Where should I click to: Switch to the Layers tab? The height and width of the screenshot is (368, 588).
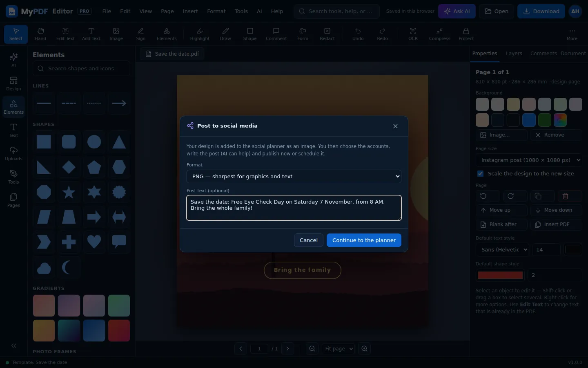pos(514,54)
